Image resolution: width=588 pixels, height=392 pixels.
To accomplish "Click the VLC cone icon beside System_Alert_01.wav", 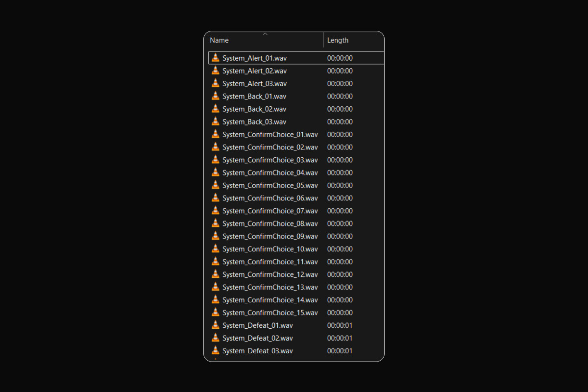I will pos(215,57).
